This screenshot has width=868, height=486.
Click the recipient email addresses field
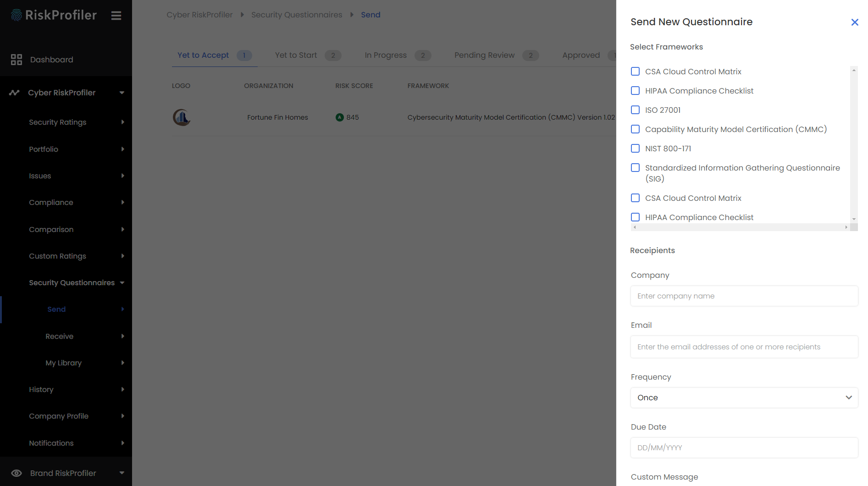click(744, 347)
